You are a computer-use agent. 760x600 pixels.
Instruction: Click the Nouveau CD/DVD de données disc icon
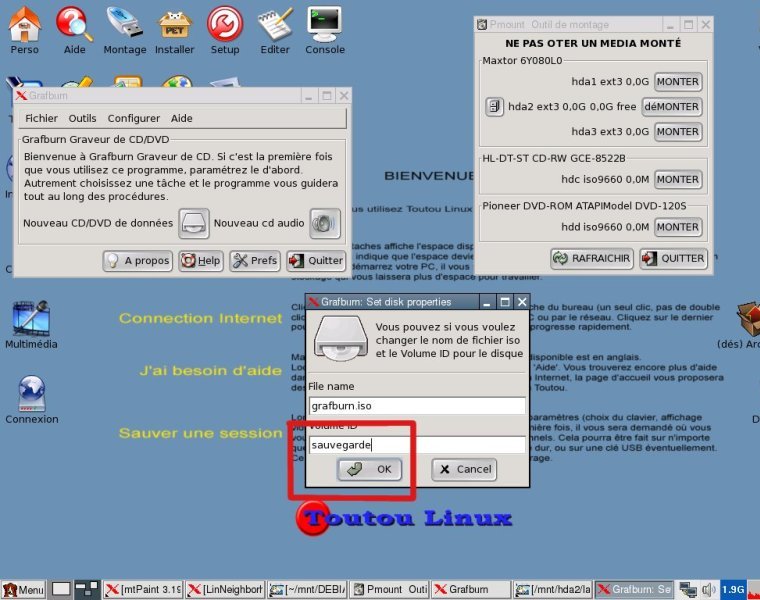point(194,223)
